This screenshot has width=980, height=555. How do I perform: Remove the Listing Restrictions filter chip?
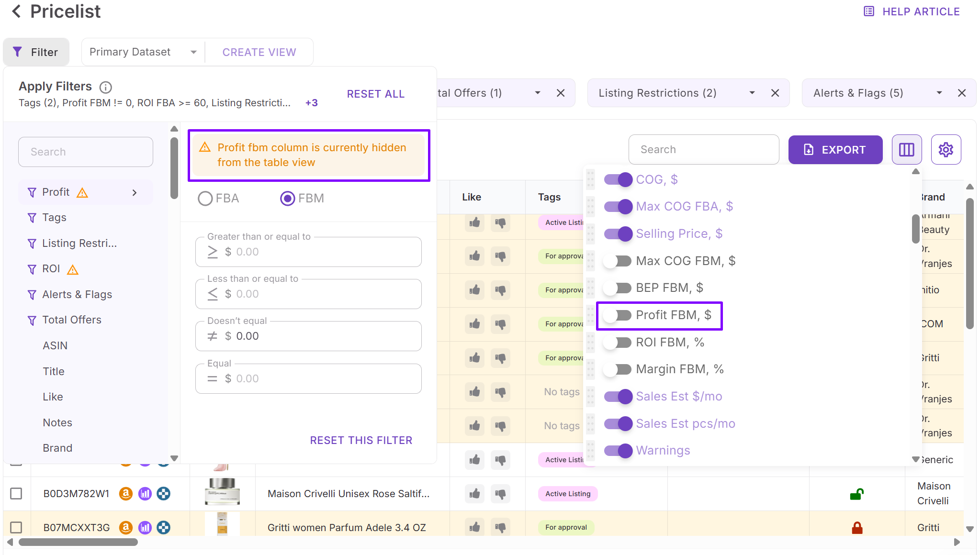775,93
